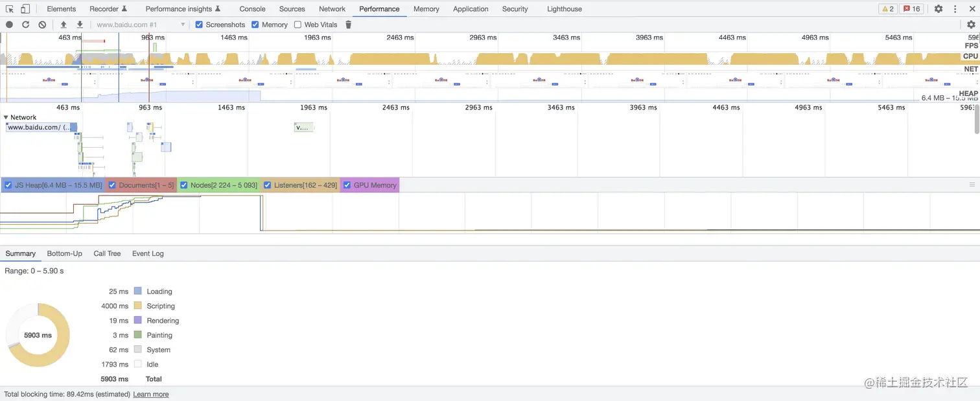
Task: Close DevTools with the X icon
Action: pos(972,9)
